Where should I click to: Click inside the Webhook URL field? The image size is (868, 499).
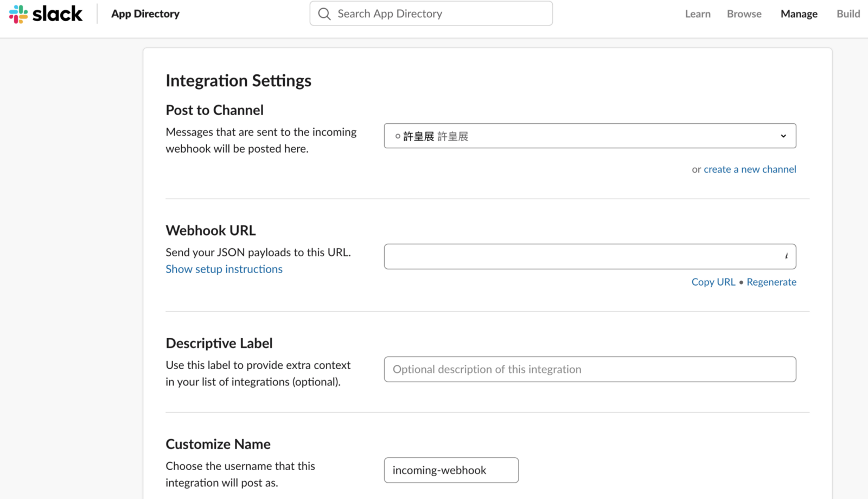(590, 256)
